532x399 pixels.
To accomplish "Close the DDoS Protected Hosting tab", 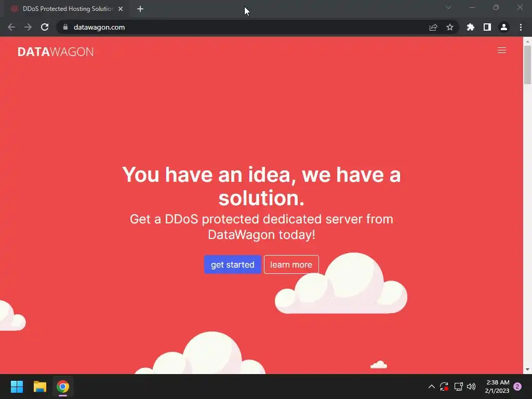I will pyautogui.click(x=121, y=9).
